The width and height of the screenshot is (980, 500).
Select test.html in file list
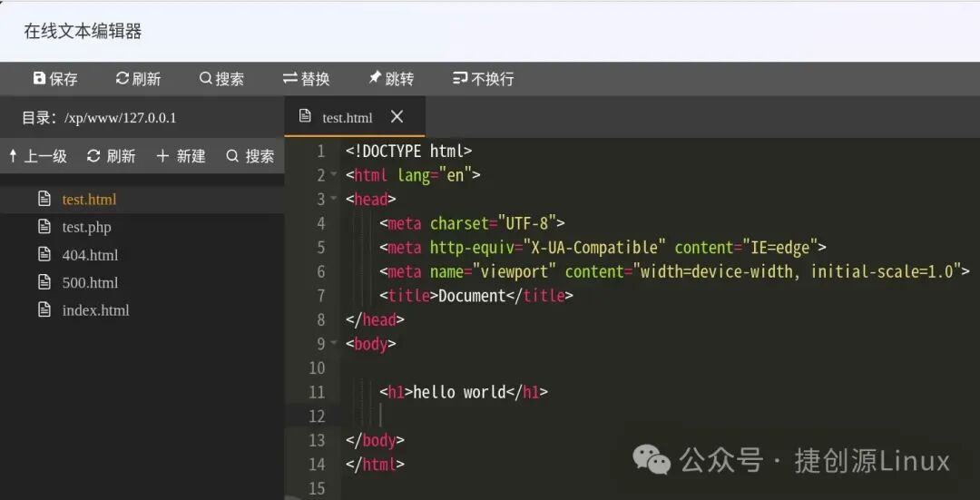tap(89, 200)
